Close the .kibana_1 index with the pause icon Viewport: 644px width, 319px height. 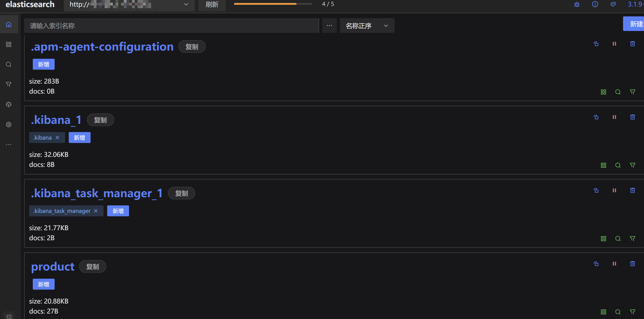614,117
